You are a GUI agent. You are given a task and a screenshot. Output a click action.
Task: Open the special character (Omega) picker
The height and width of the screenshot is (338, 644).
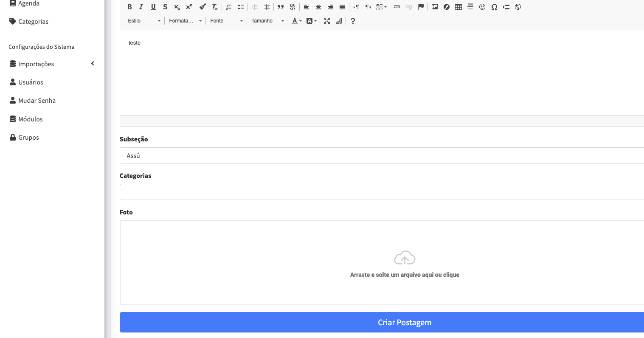pyautogui.click(x=494, y=7)
